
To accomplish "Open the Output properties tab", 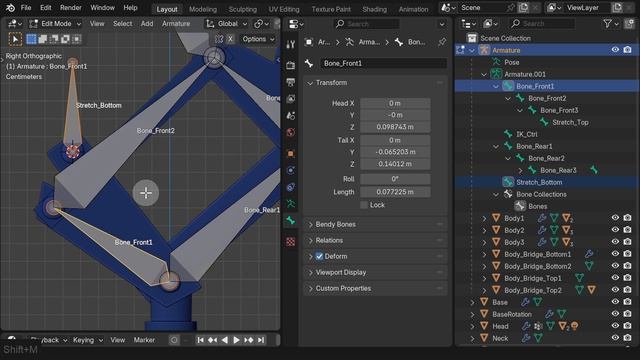I will click(291, 82).
